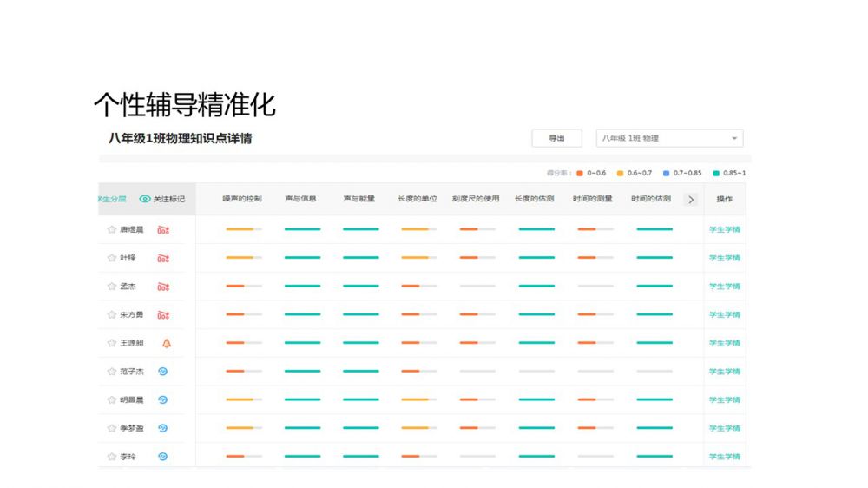Select the 声与信息 column header
The width and height of the screenshot is (868, 488).
pyautogui.click(x=300, y=199)
